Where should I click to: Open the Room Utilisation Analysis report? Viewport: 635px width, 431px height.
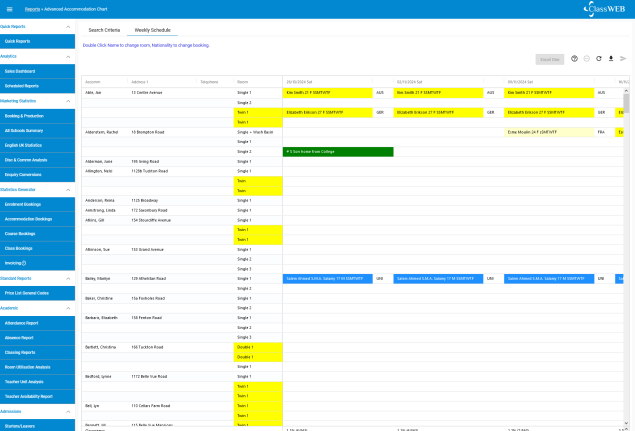(38, 367)
